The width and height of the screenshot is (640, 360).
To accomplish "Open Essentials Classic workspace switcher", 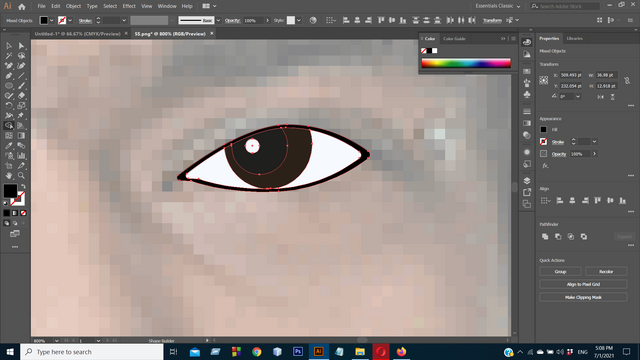I will pos(498,6).
